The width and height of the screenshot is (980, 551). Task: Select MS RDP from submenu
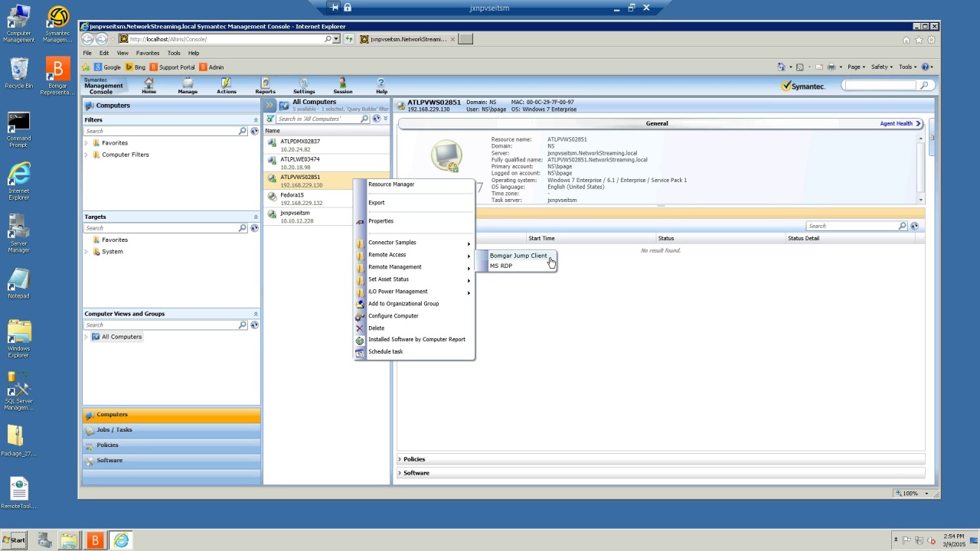point(501,266)
